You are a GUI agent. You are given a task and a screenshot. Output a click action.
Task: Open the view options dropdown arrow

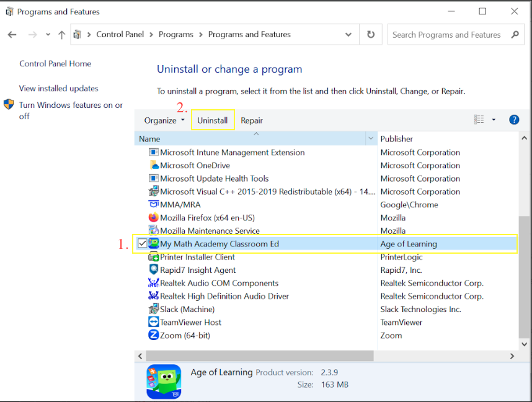pyautogui.click(x=494, y=120)
